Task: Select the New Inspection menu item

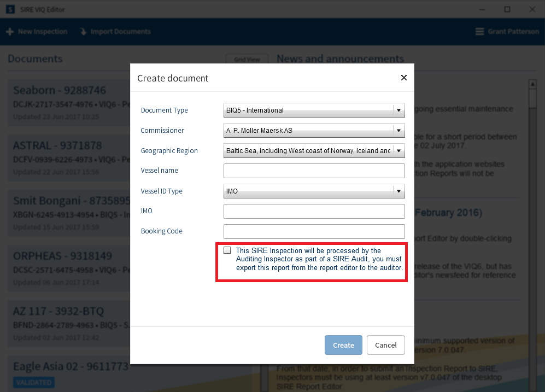Action: pyautogui.click(x=37, y=32)
